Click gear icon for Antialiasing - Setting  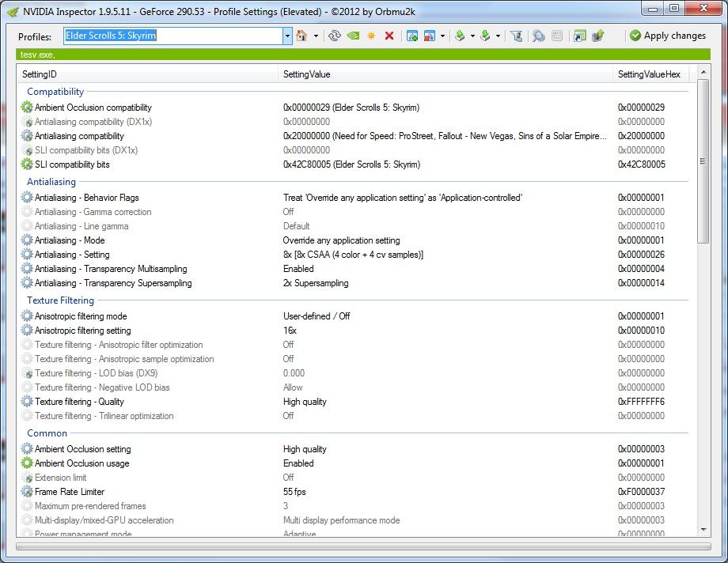tap(27, 255)
